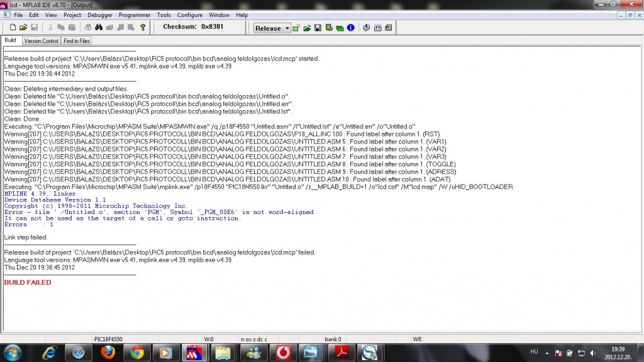Viewport: 644px width, 362px height.
Task: Open Google Chrome from the taskbar
Action: [136, 353]
